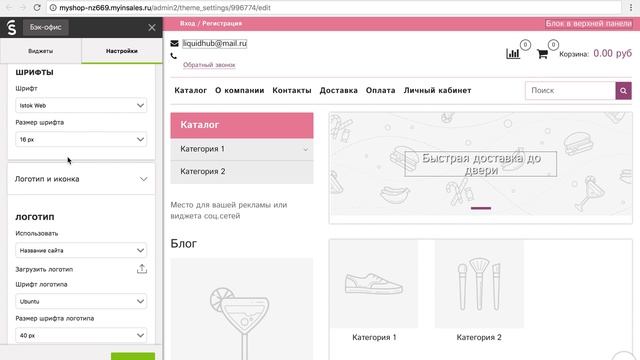Screen dimensions: 640x360
Task: Switch to the Настройки tab
Action: [122, 51]
